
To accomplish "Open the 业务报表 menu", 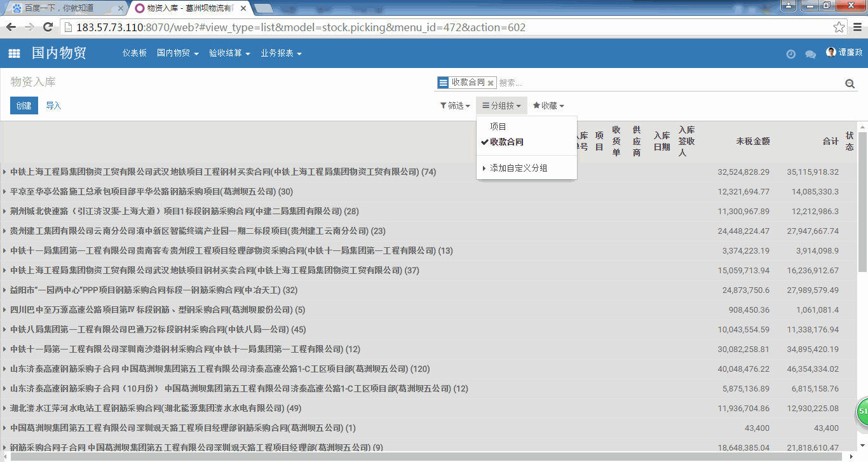I will click(280, 53).
